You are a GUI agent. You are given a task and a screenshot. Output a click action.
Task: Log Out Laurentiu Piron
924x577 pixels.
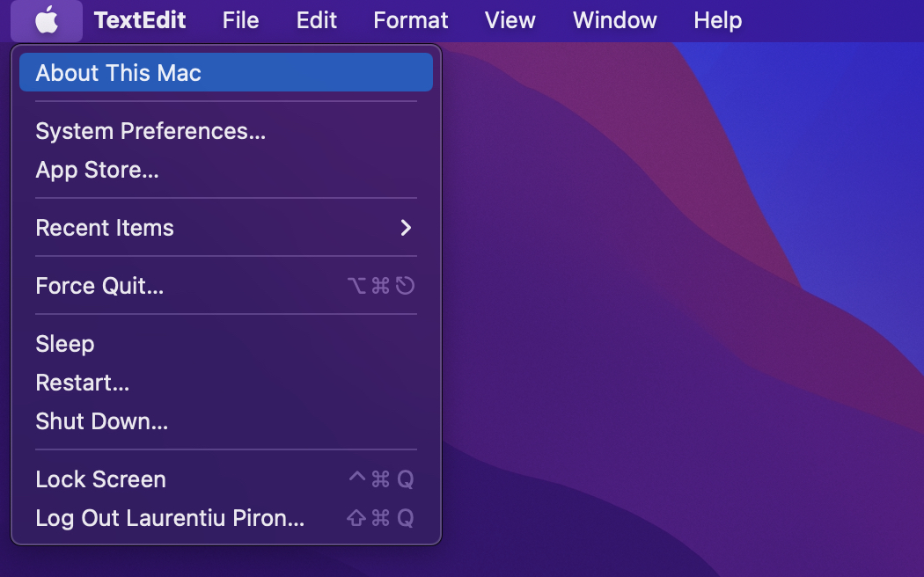[170, 518]
